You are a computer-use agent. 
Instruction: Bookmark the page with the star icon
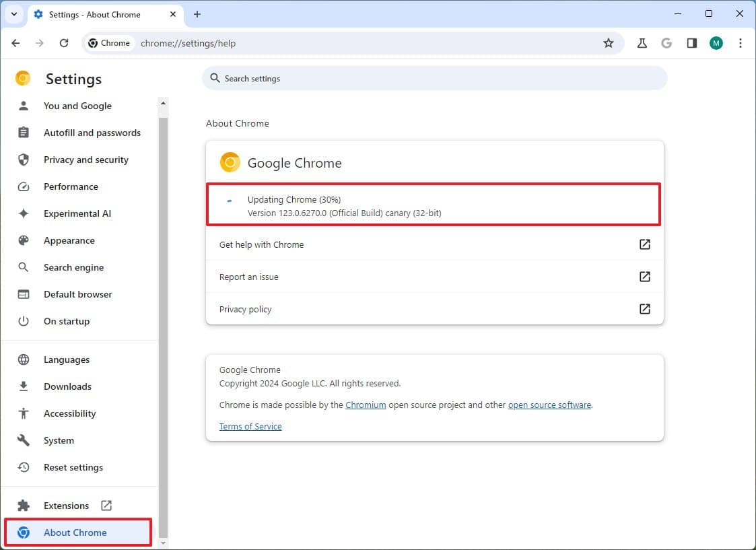point(609,42)
